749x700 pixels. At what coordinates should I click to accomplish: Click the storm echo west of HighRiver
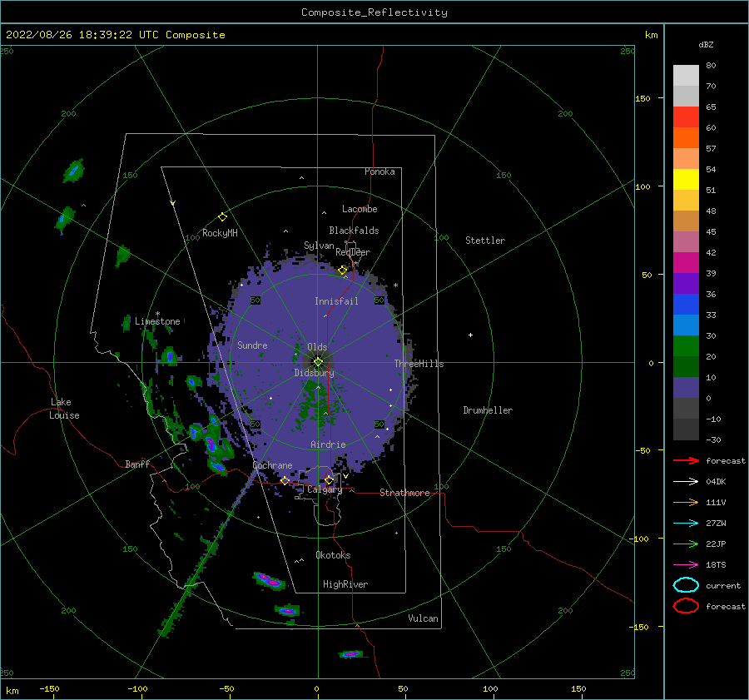pos(269,581)
